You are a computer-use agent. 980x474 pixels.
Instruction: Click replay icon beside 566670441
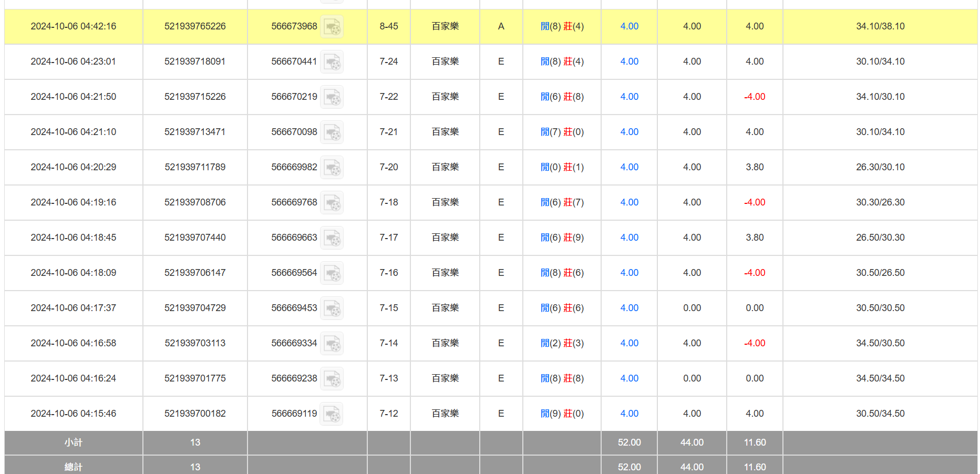(x=332, y=62)
